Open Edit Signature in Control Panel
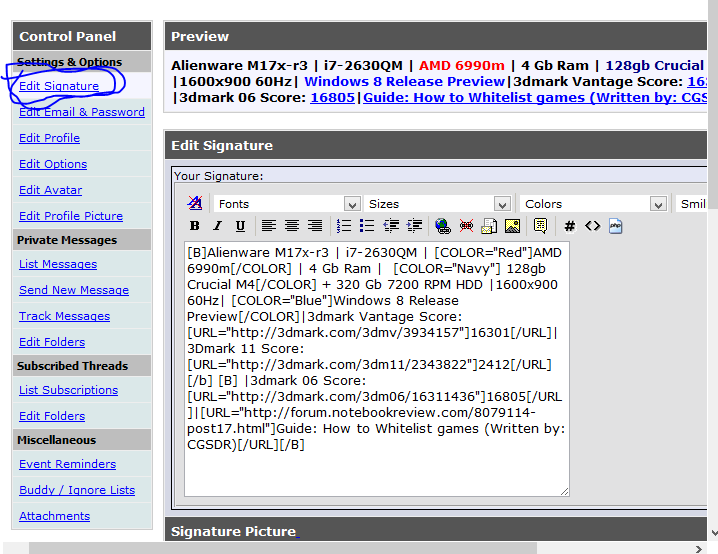 tap(59, 86)
